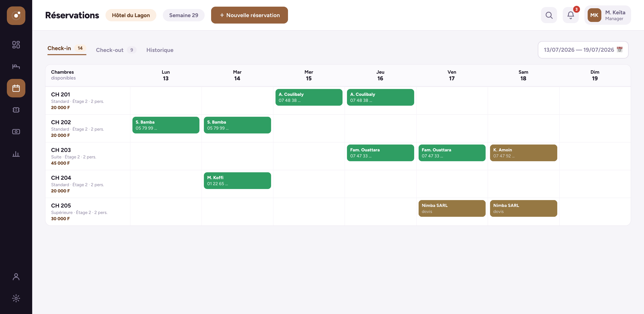Click calendar icon in date range field
This screenshot has width=644, height=314.
point(619,50)
